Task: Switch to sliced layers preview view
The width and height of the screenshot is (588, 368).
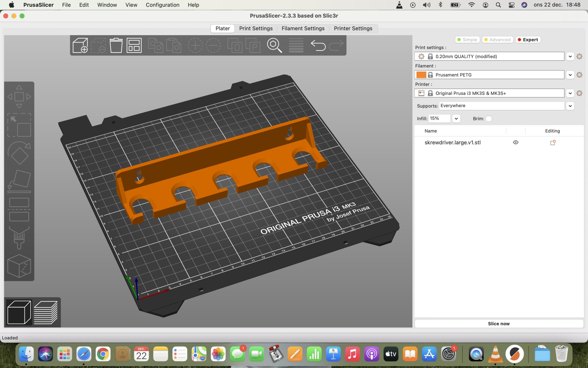Action: (x=46, y=313)
